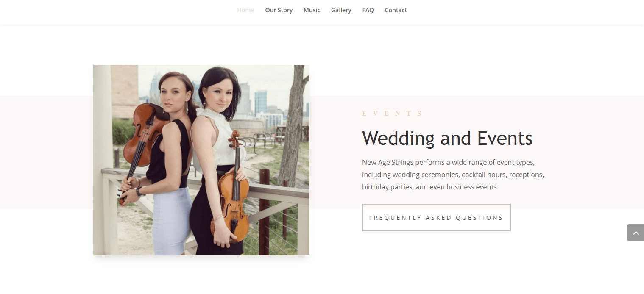
Task: Open the Home menu item
Action: pyautogui.click(x=245, y=10)
